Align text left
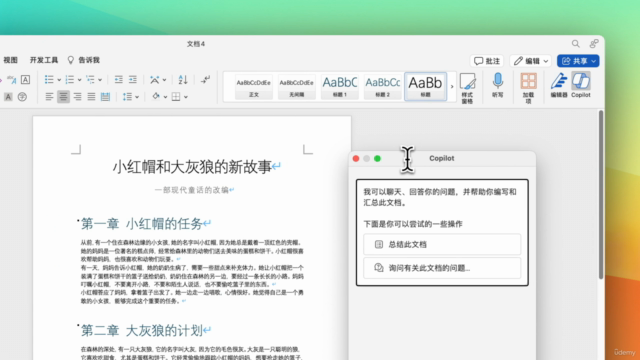The height and width of the screenshot is (360, 640). click(49, 97)
